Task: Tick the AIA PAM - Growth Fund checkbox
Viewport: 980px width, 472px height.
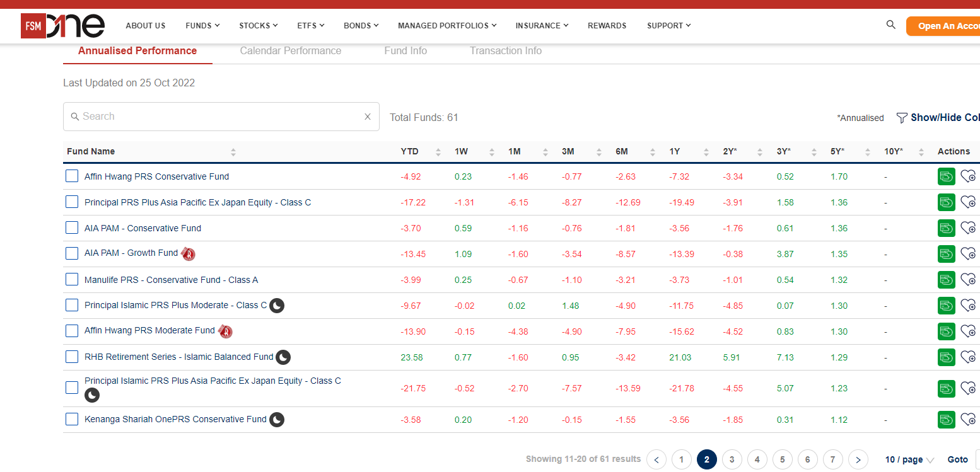Action: pos(72,253)
